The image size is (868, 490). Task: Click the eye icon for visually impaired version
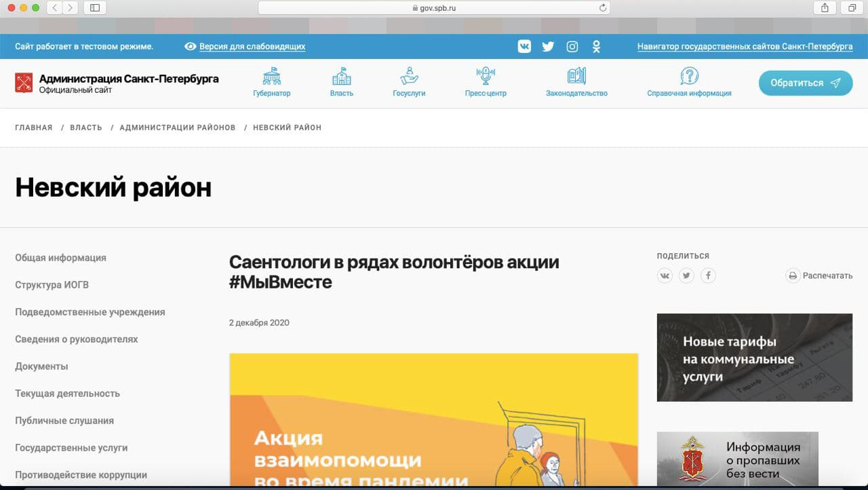coord(191,47)
